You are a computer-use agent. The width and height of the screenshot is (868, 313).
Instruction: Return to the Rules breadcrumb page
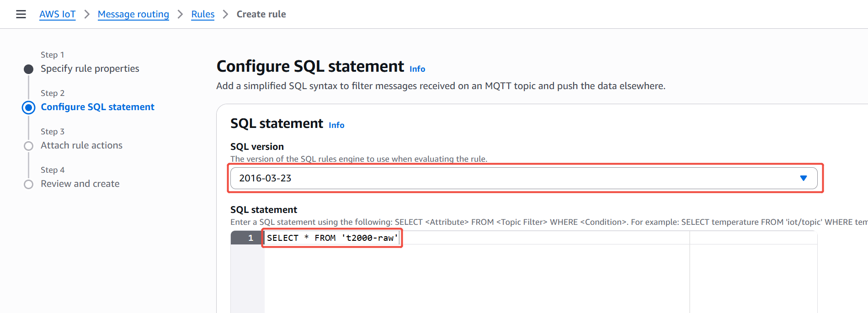point(202,14)
